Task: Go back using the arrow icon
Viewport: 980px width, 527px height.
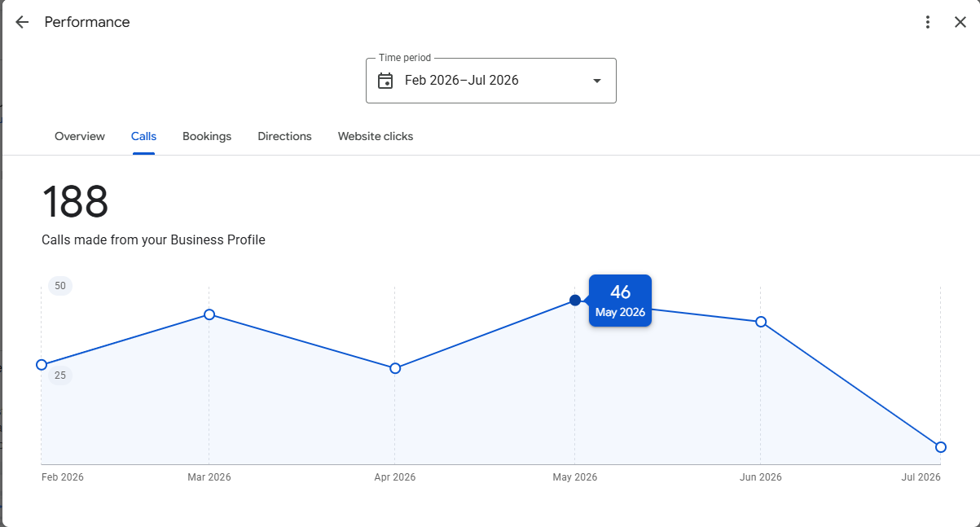Action: click(x=22, y=22)
